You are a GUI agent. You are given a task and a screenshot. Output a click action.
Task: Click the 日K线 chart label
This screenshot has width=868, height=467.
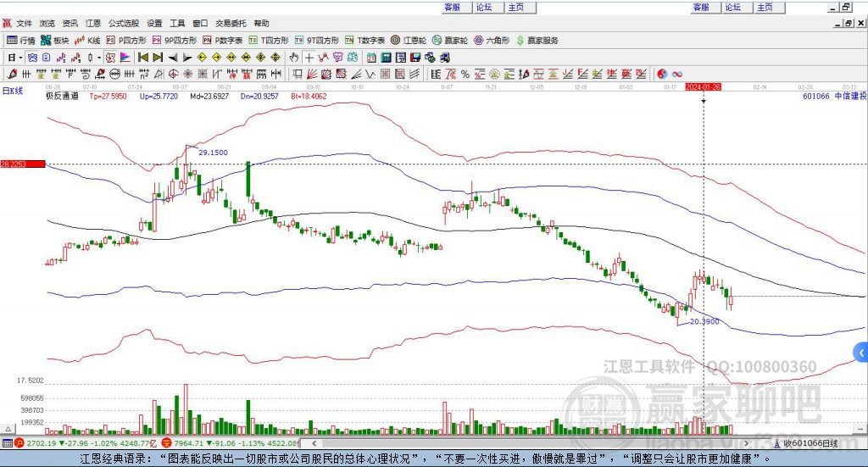click(x=13, y=92)
